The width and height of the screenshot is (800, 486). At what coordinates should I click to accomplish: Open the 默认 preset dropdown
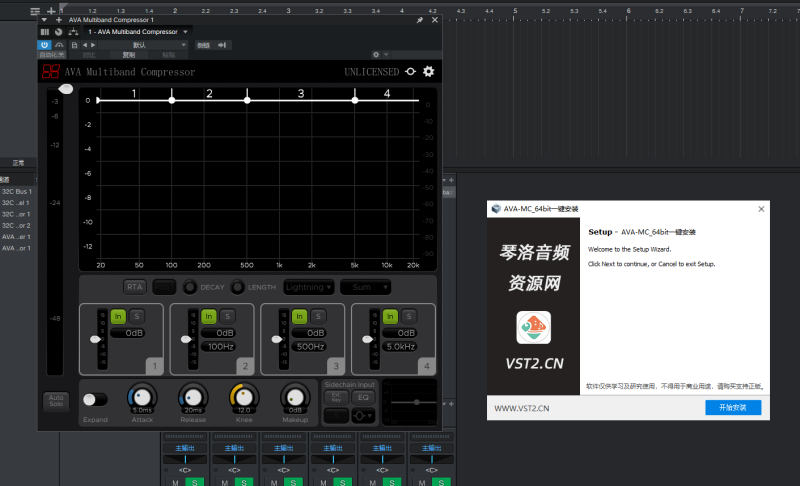[143, 45]
